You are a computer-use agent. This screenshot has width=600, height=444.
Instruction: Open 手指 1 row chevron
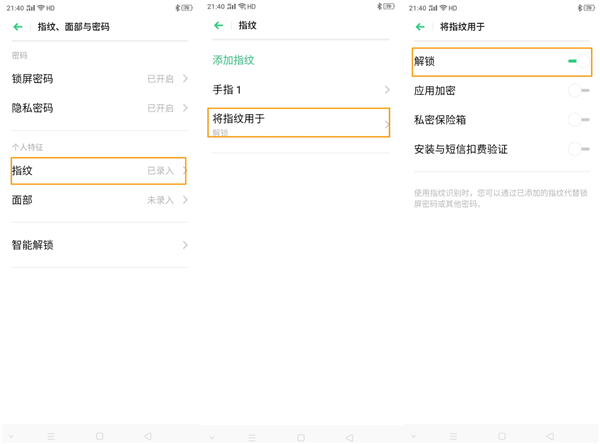point(387,90)
